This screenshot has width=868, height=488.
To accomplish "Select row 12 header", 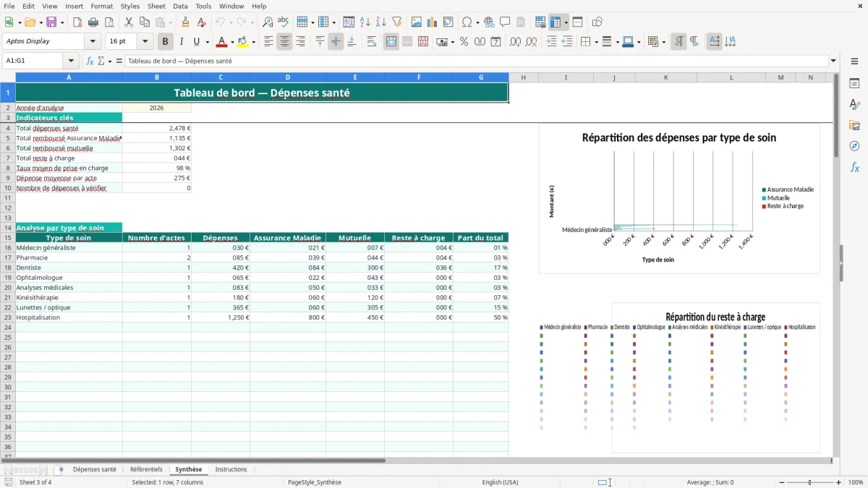I will point(8,207).
